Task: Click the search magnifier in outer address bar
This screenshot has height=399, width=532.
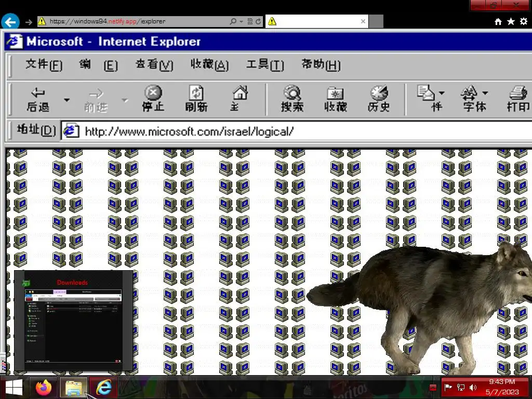Action: 233,21
